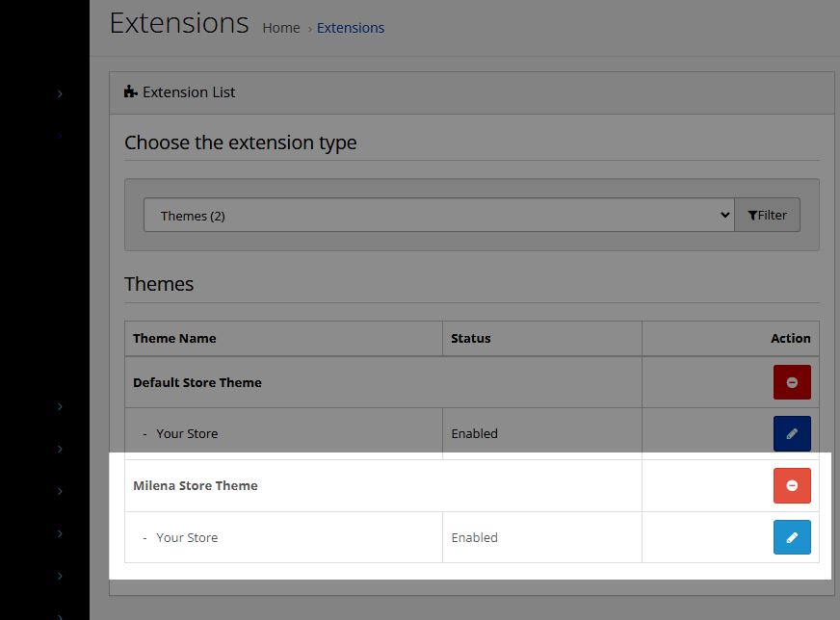Click Enabled status in Default theme row
This screenshot has height=620, width=840.
(475, 434)
